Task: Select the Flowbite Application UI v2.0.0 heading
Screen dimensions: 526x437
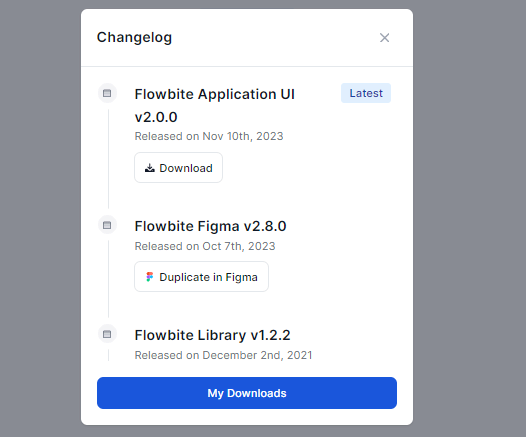Action: pos(215,105)
